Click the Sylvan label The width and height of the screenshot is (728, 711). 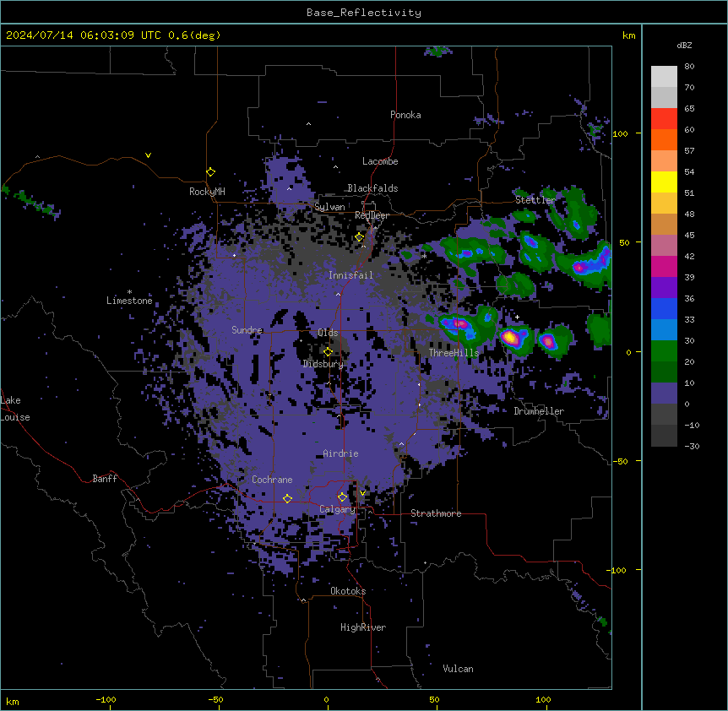[x=329, y=207]
